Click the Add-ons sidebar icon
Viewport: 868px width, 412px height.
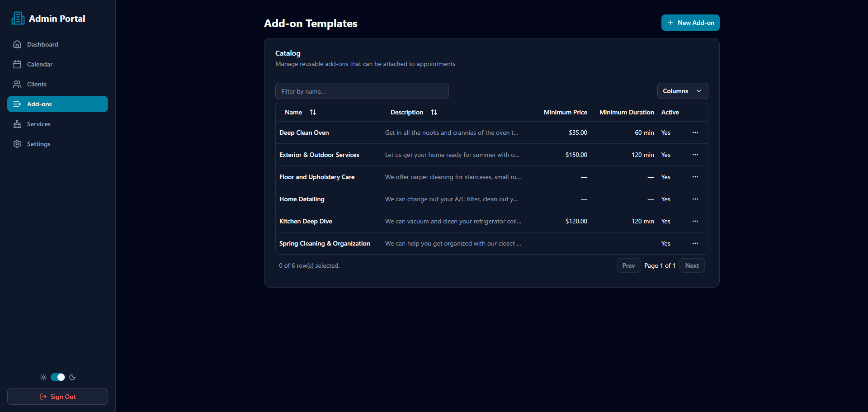coord(17,104)
